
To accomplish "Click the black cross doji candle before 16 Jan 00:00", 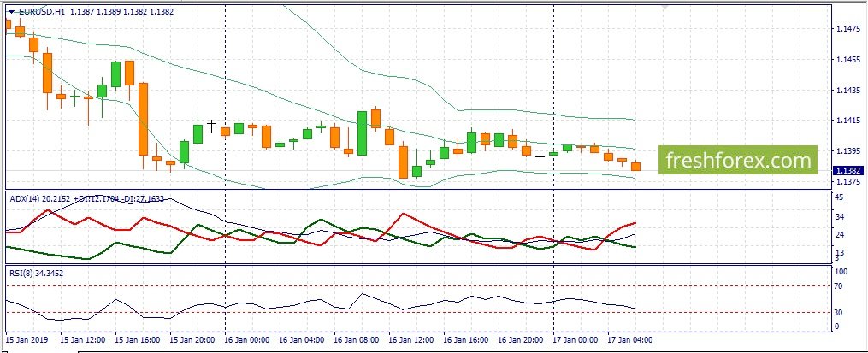I will [x=211, y=125].
